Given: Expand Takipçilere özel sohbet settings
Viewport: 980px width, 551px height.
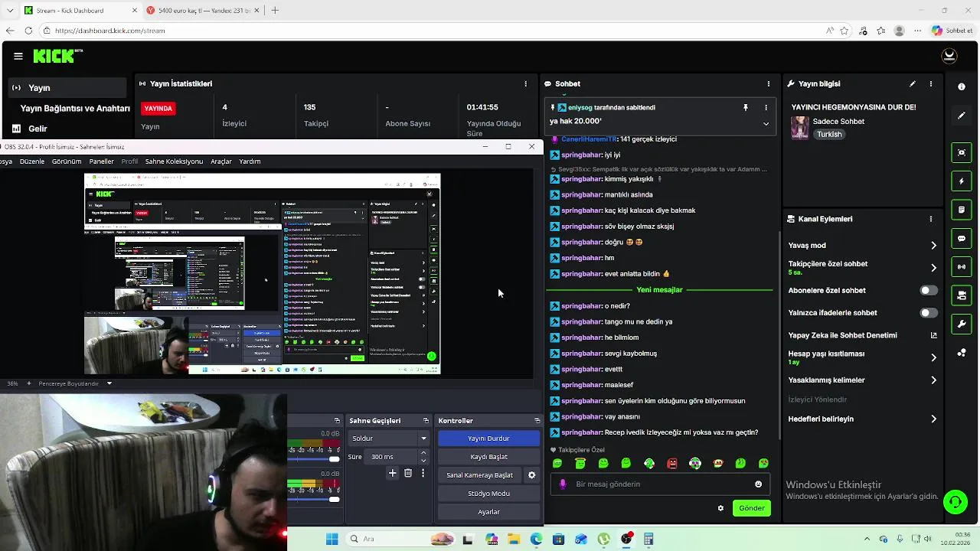Looking at the screenshot, I should pos(934,268).
